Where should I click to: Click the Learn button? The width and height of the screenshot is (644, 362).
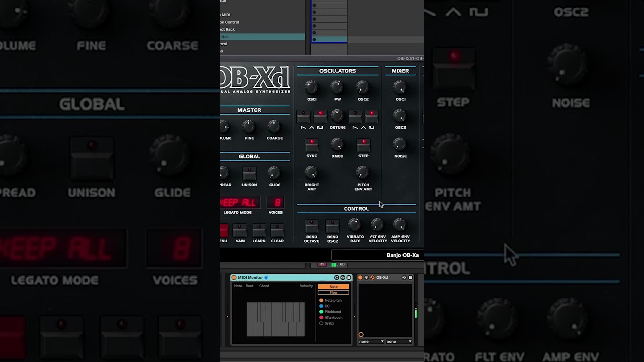(x=259, y=231)
